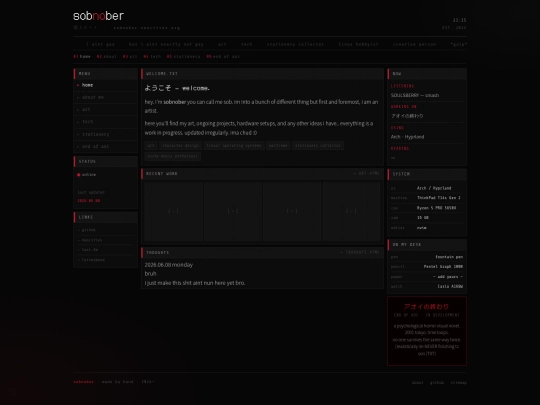Click the stationery collector tag
Image resolution: width=540 pixels, height=405 pixels.
tap(318, 146)
